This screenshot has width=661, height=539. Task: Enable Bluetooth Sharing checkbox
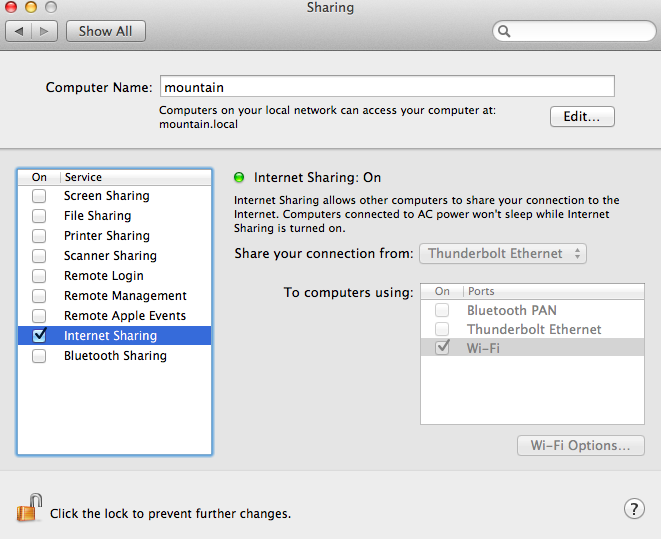pos(39,356)
